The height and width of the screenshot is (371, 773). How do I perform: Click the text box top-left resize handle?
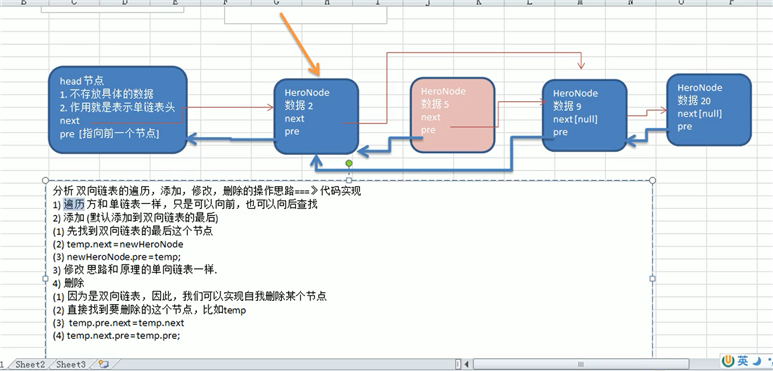pos(46,180)
